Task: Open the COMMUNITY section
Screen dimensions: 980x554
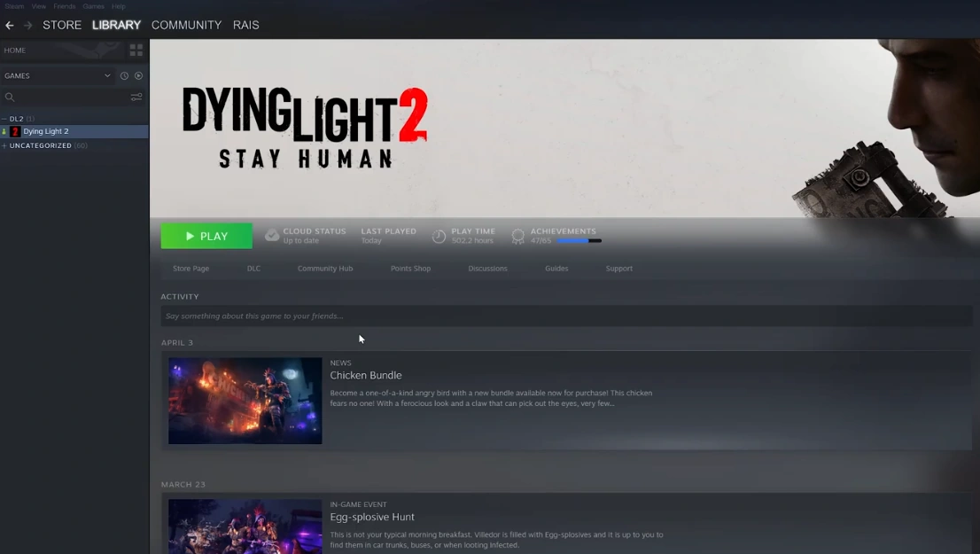Action: (186, 25)
